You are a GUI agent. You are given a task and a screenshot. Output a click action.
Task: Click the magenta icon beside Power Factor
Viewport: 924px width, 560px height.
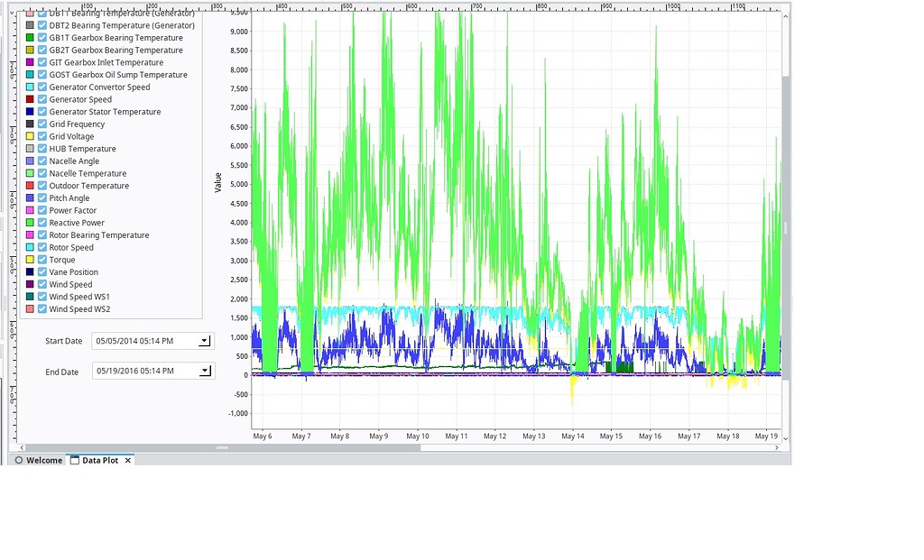30,209
